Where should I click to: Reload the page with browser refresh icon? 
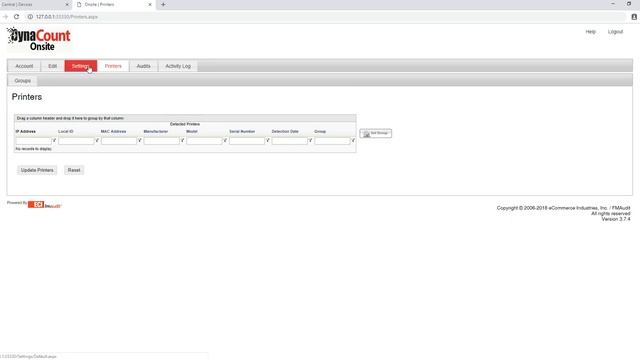[16, 17]
